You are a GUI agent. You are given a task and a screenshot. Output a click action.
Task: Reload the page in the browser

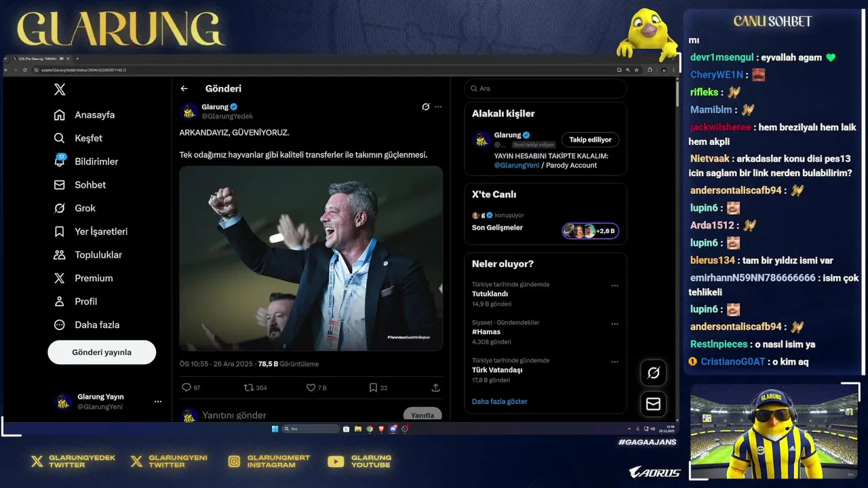25,70
